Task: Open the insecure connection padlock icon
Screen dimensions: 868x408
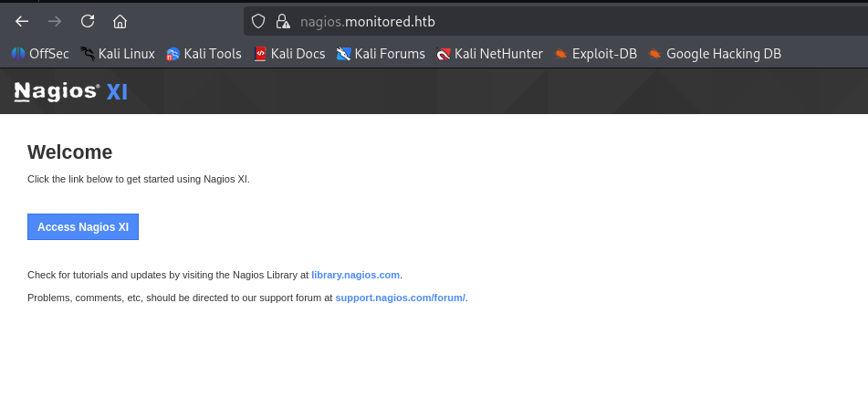Action: [x=283, y=22]
